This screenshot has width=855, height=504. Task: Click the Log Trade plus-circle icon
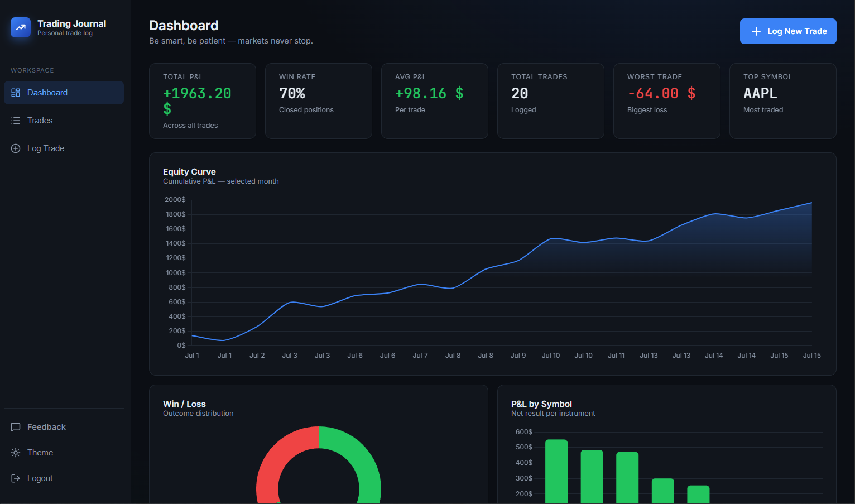(x=16, y=148)
